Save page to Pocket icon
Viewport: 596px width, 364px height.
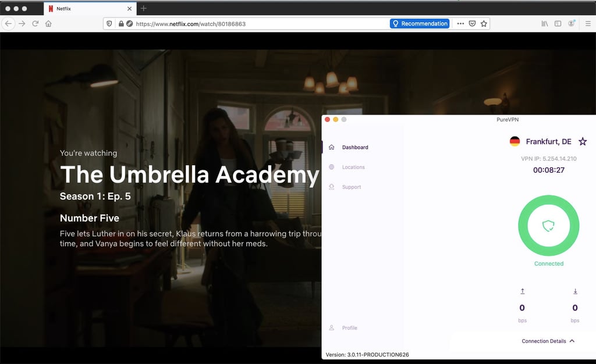[472, 23]
